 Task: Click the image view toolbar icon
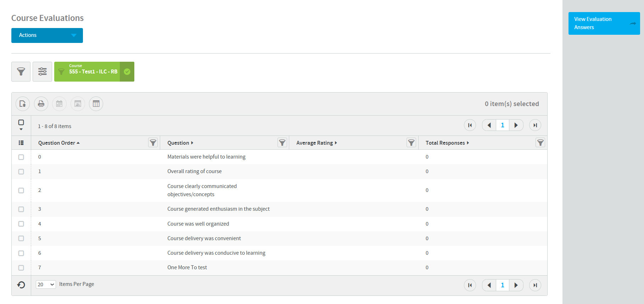point(78,104)
